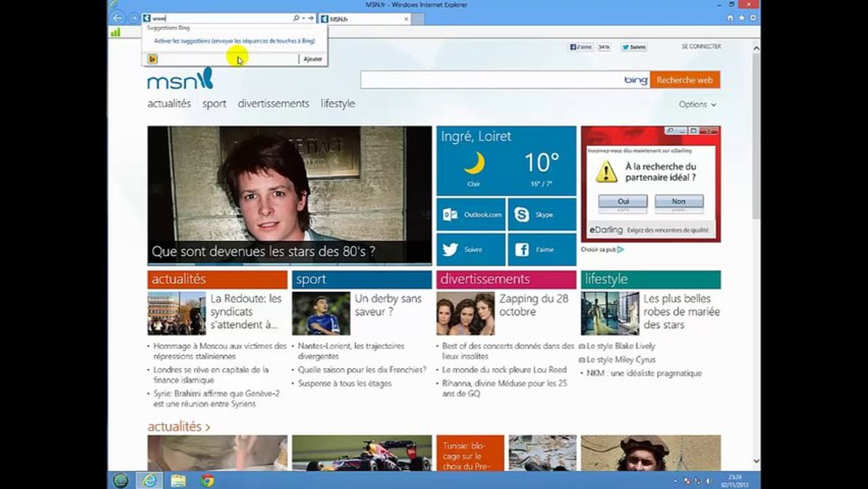The height and width of the screenshot is (489, 868).
Task: Click the moon Clair weather icon
Action: [x=474, y=164]
